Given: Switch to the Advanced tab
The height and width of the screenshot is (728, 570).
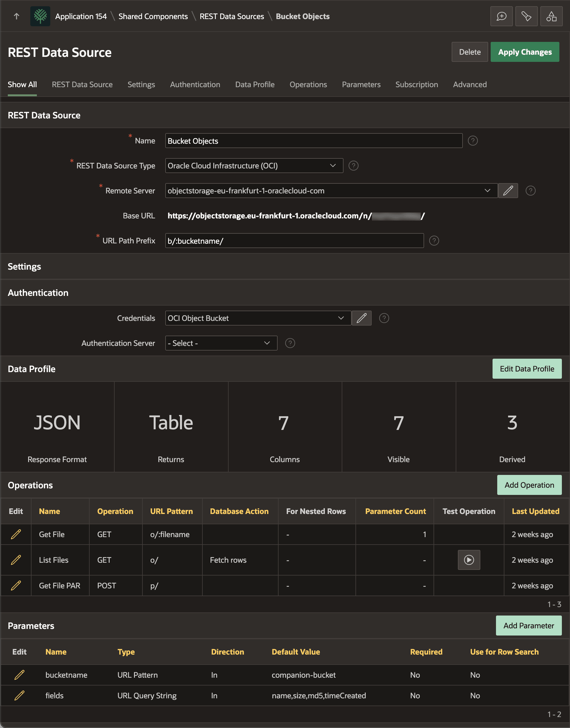Looking at the screenshot, I should 469,84.
